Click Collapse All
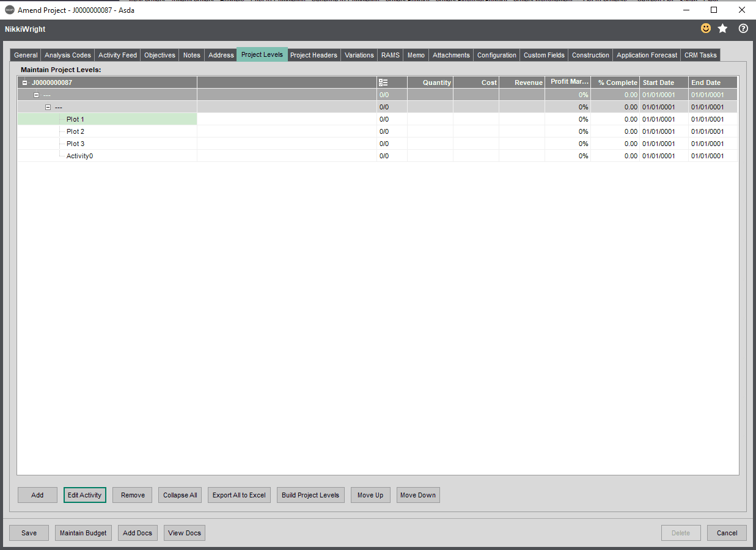Image resolution: width=756 pixels, height=550 pixels. click(x=180, y=495)
